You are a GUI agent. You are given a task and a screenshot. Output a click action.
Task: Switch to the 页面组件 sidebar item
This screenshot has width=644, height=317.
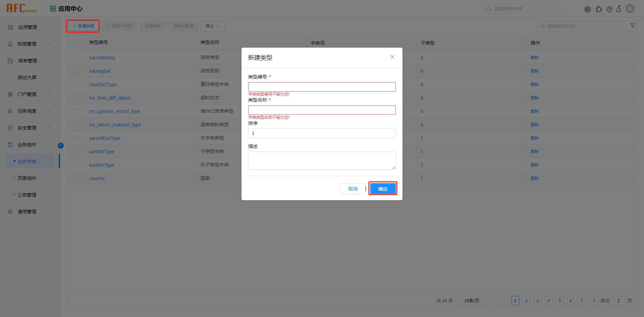pos(27,178)
